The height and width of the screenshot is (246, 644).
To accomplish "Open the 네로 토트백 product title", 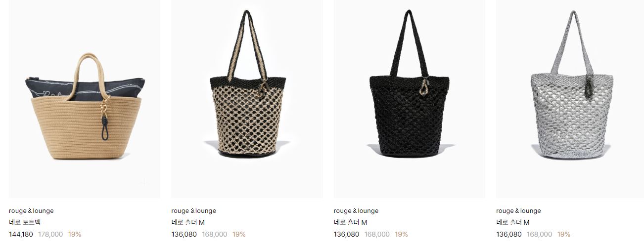I will pos(25,222).
